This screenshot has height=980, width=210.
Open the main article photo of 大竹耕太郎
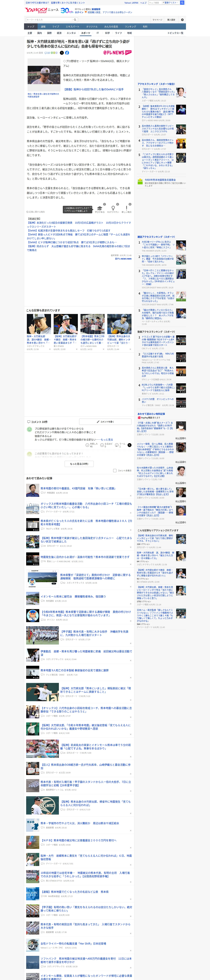tap(44, 79)
